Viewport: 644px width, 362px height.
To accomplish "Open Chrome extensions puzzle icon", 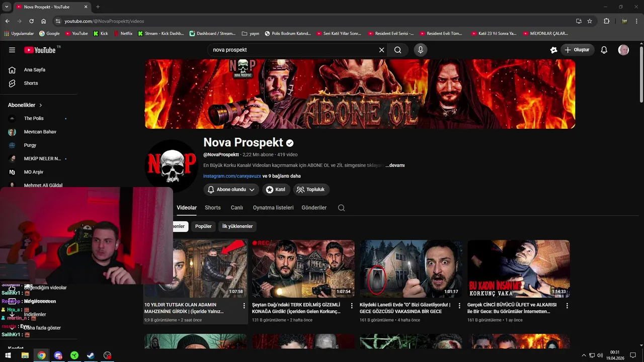I will click(x=606, y=21).
